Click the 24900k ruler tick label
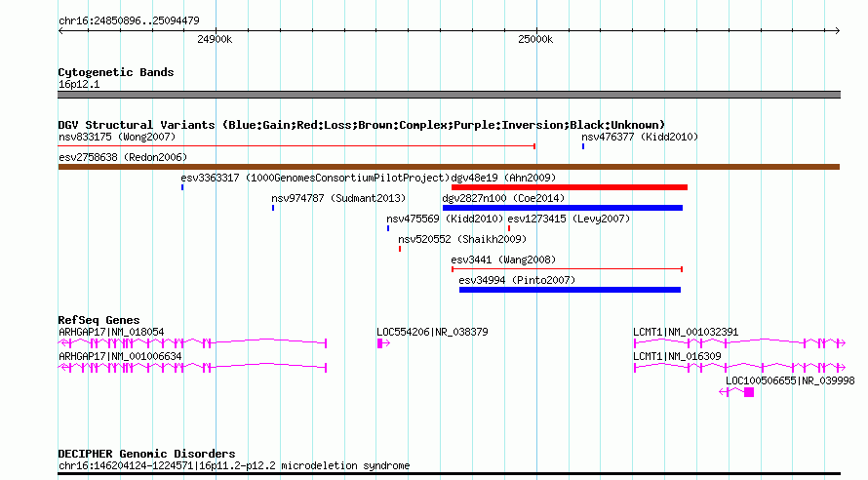The height and width of the screenshot is (480, 868). [x=215, y=39]
